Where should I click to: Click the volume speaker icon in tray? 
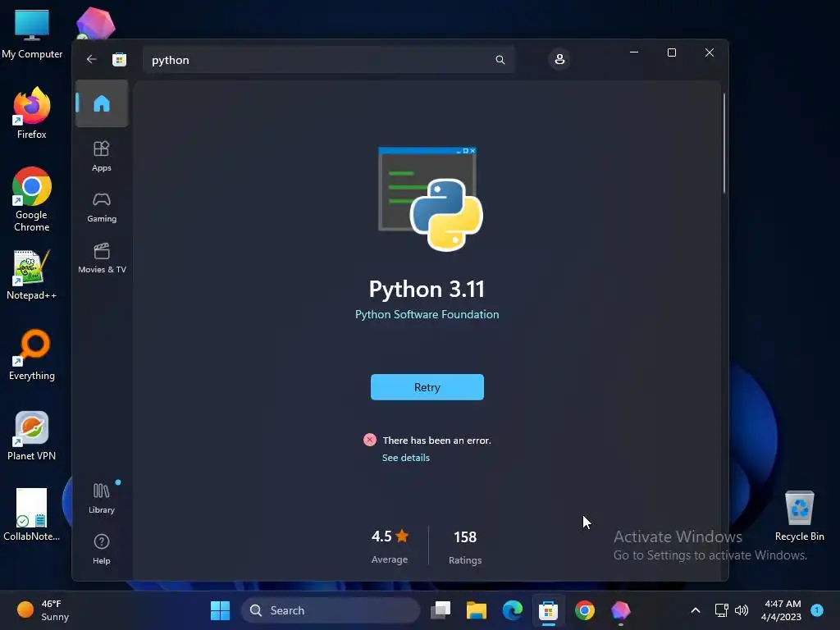click(x=742, y=610)
